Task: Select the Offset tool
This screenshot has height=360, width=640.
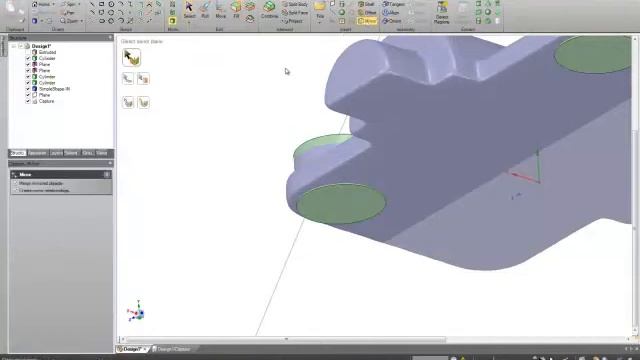Action: pos(367,13)
